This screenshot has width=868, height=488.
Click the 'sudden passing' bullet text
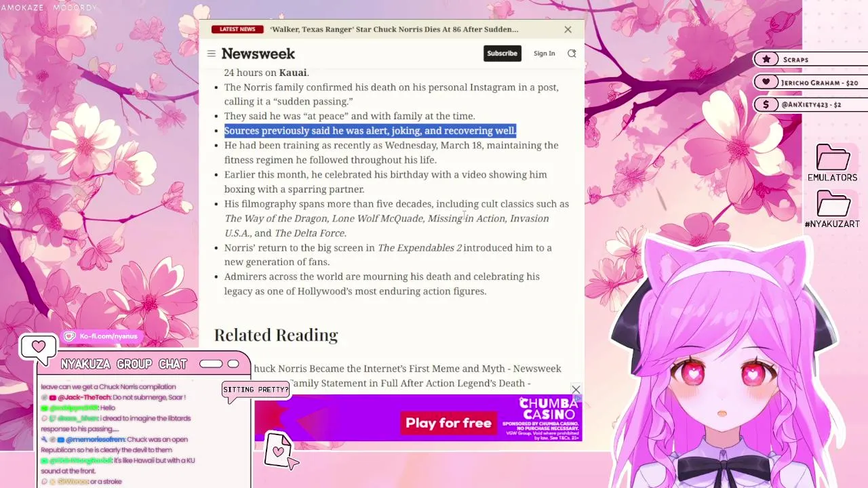pos(391,94)
